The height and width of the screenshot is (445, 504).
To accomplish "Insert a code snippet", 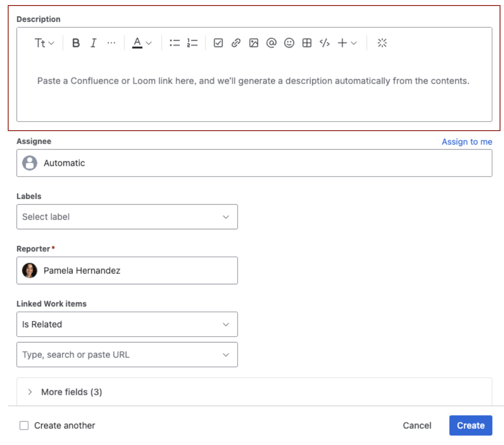I will click(325, 43).
